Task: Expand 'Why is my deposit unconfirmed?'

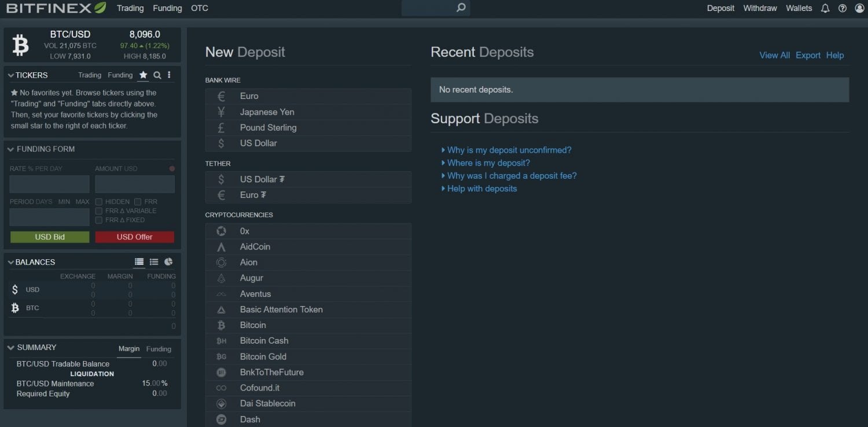Action: (506, 150)
